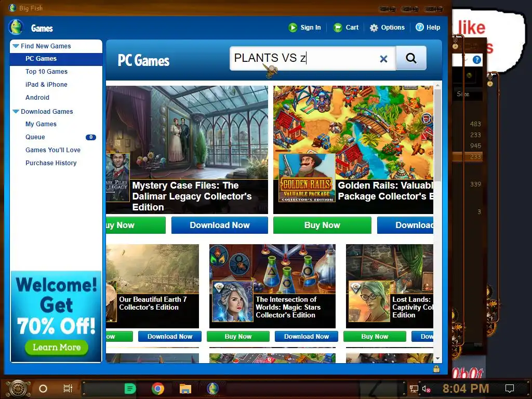Screen dimensions: 532x399
Task: Open Chrome from the taskbar
Action: (x=158, y=389)
